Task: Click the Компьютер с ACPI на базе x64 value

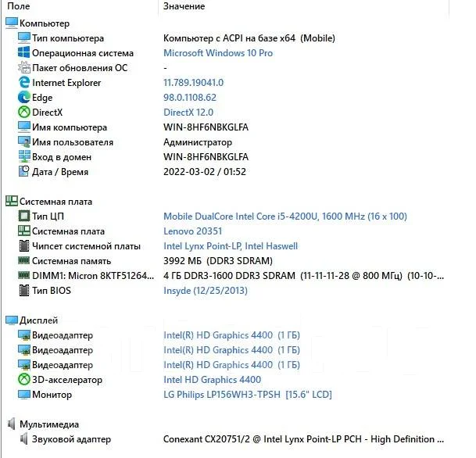Action: (249, 38)
